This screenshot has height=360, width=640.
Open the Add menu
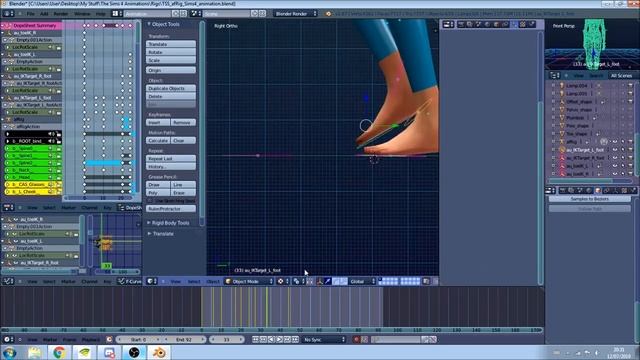coord(44,13)
